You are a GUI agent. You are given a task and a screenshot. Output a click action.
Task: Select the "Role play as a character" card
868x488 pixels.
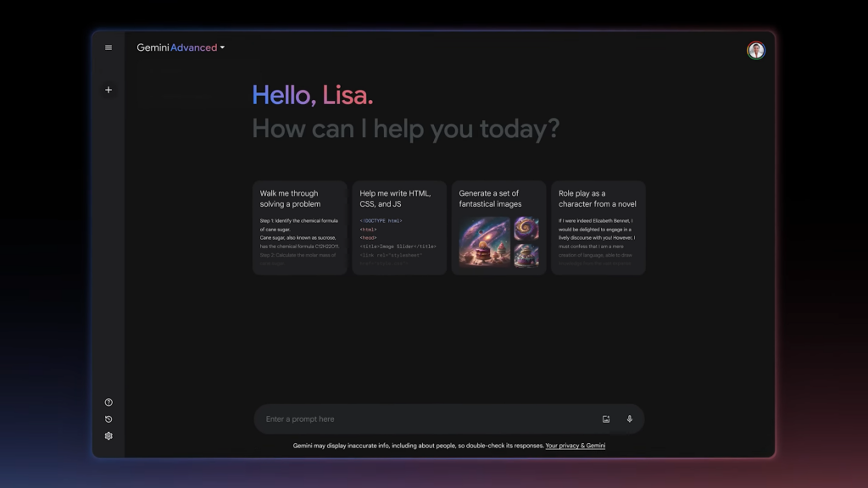pos(598,227)
